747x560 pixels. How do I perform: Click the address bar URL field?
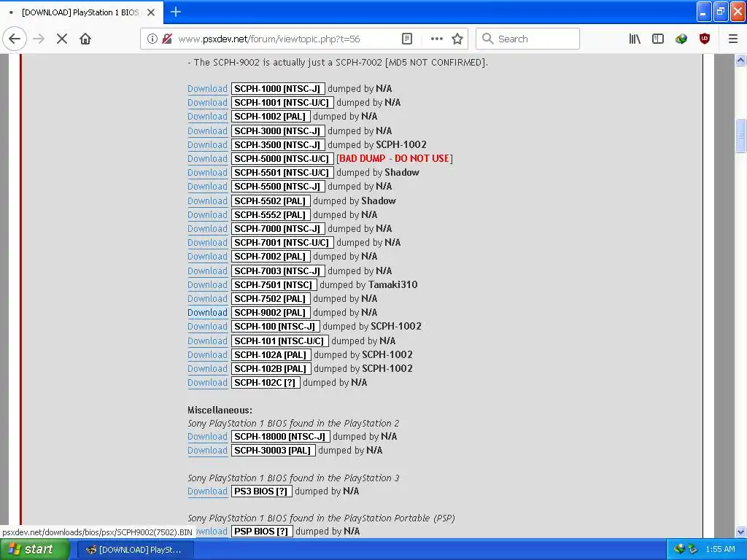268,39
